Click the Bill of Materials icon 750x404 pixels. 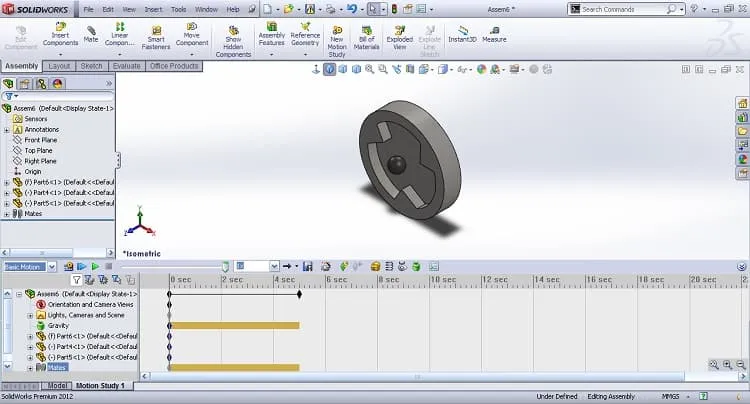(366, 37)
